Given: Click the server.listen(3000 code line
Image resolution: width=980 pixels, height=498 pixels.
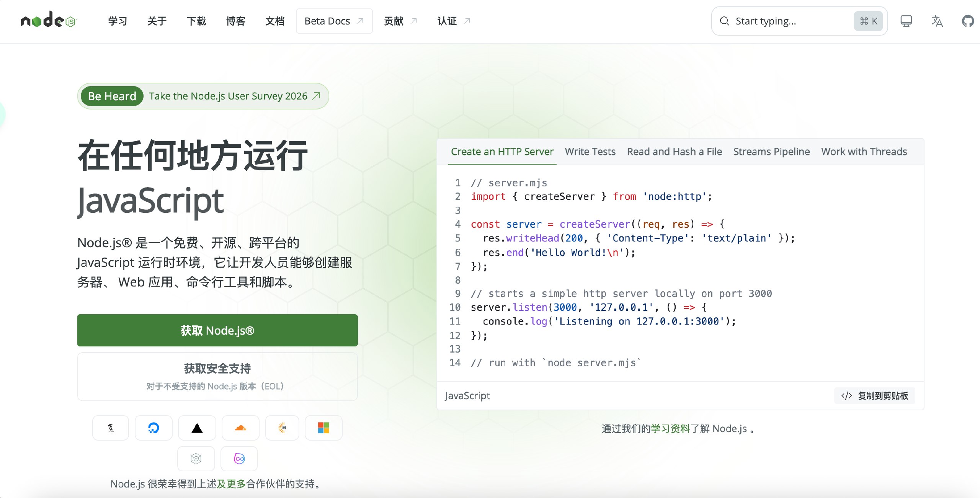Looking at the screenshot, I should click(x=589, y=307).
